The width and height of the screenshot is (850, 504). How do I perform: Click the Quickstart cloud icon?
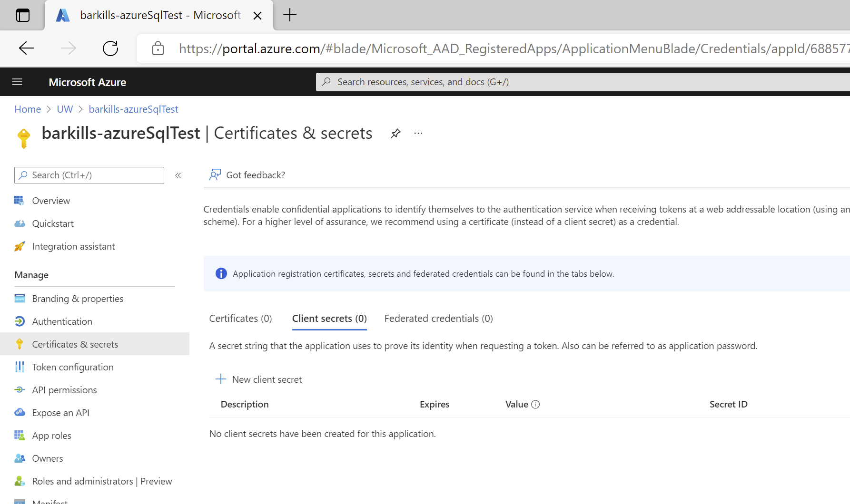click(20, 223)
